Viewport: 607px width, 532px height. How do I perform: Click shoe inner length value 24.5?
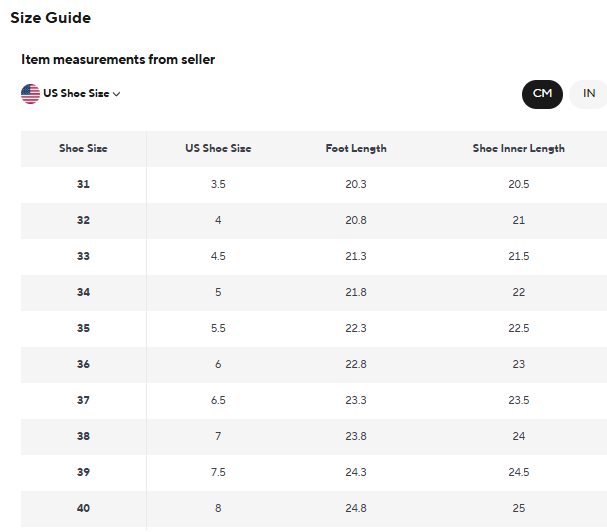(x=518, y=472)
